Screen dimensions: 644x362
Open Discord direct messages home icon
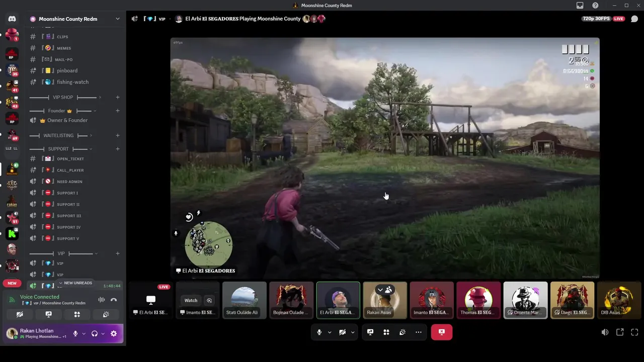(x=12, y=19)
